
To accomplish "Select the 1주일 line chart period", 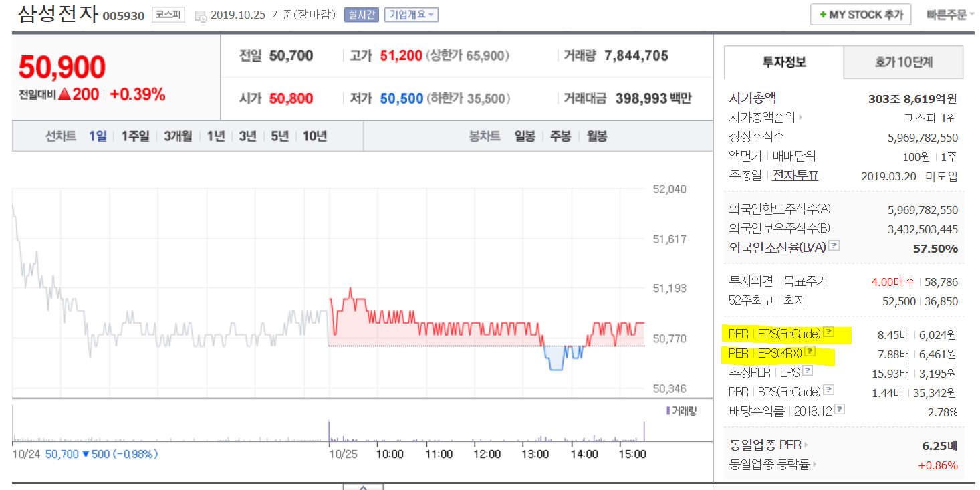I will 135,136.
